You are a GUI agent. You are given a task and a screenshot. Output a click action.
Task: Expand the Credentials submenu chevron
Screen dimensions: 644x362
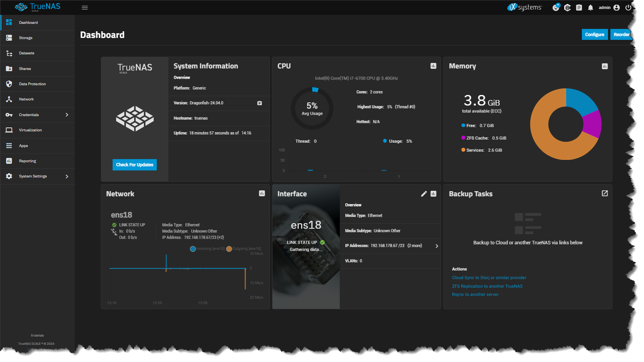pyautogui.click(x=67, y=115)
